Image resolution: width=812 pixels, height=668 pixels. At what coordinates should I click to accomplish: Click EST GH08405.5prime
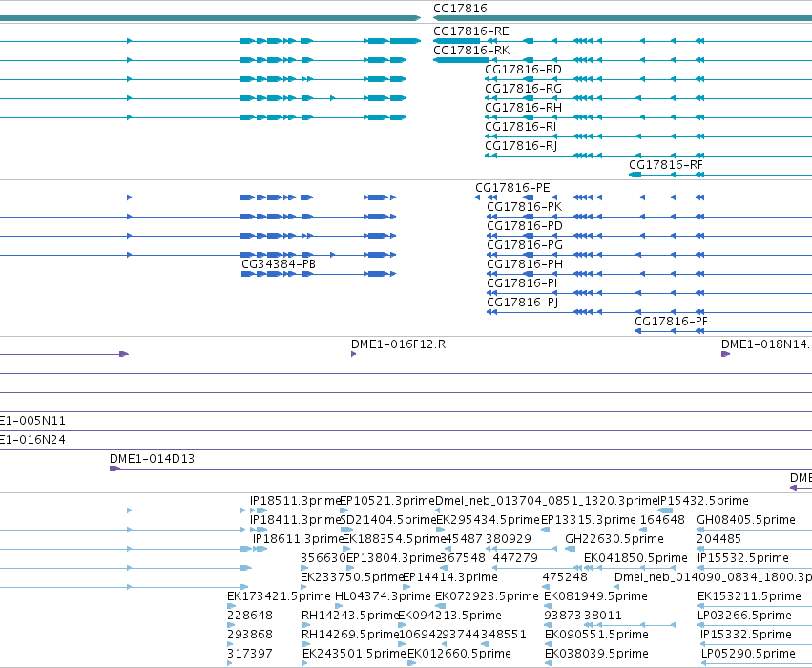coord(746,520)
